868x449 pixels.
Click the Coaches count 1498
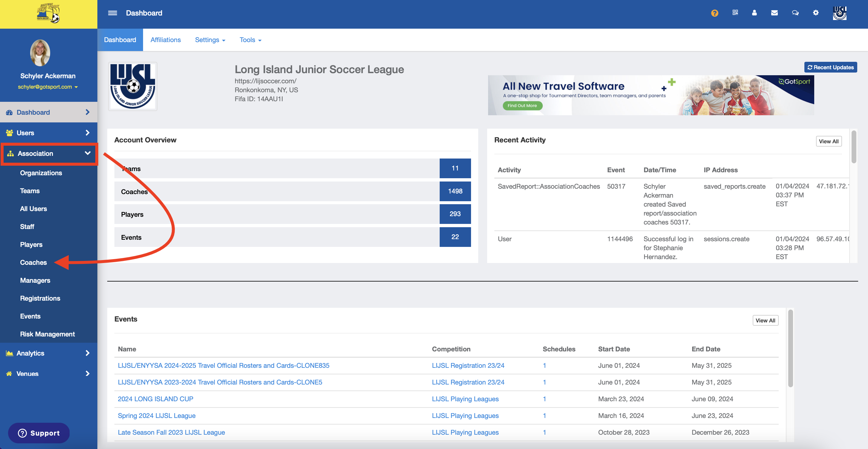[455, 191]
